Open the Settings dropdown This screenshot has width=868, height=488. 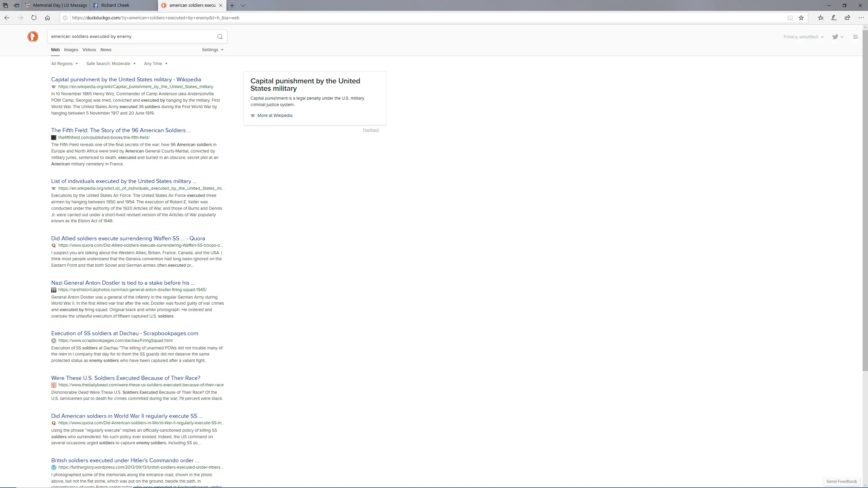click(x=213, y=50)
